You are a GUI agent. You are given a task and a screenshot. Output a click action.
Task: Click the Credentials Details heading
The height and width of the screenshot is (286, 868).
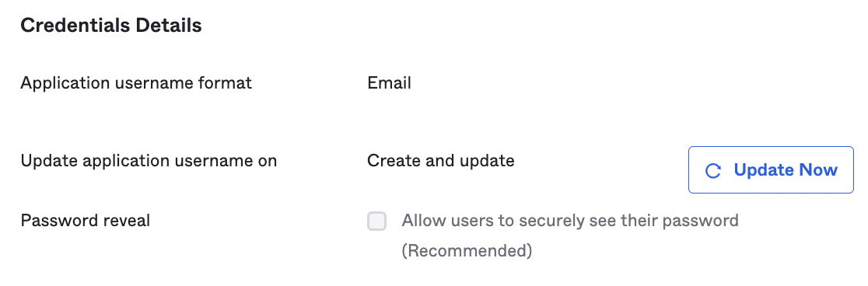[111, 26]
